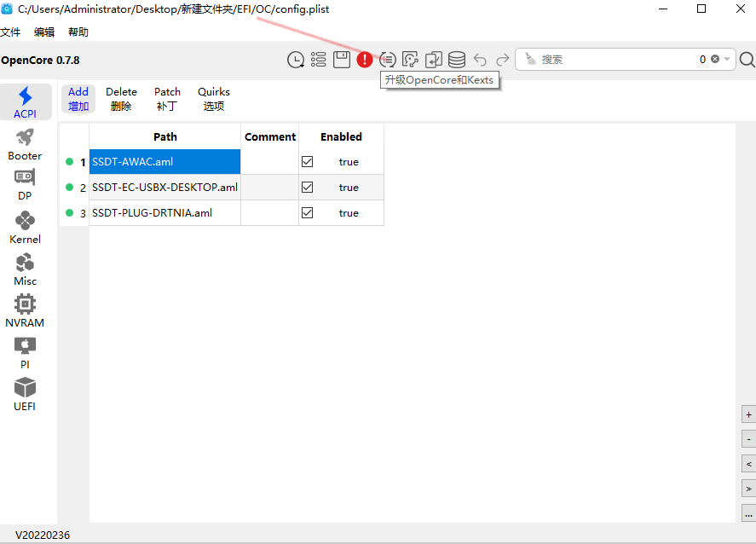This screenshot has height=544, width=756.
Task: Click the < move button
Action: coord(748,464)
